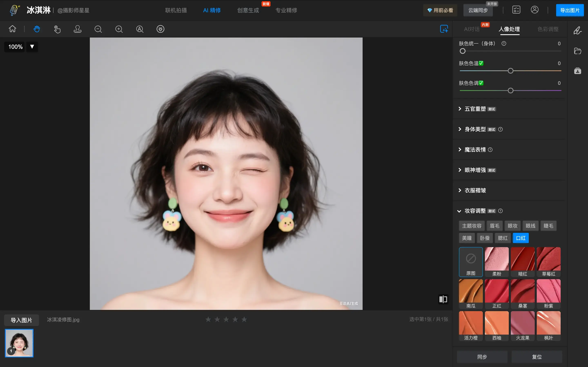Expand the 五官重塑 section
Image resolution: width=588 pixels, height=367 pixels.
coord(476,109)
